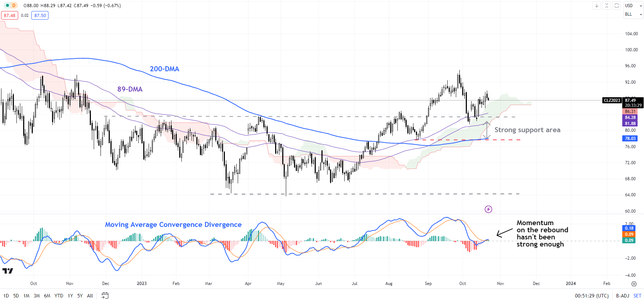Click the CLZ2023 symbol label

pyautogui.click(x=612, y=100)
